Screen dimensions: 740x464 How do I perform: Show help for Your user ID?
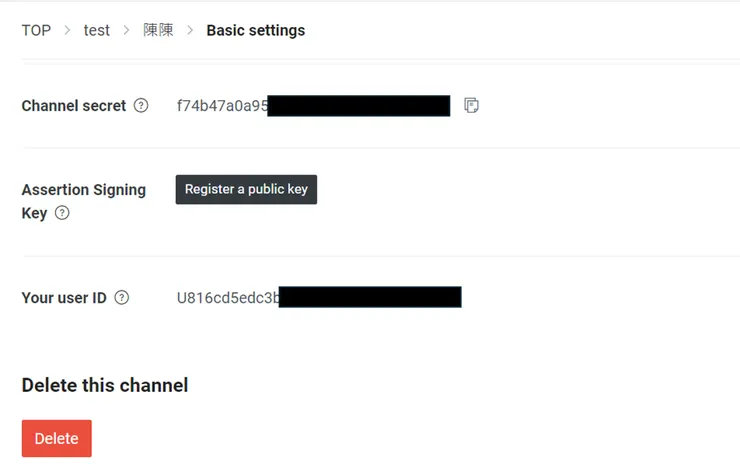pyautogui.click(x=122, y=297)
